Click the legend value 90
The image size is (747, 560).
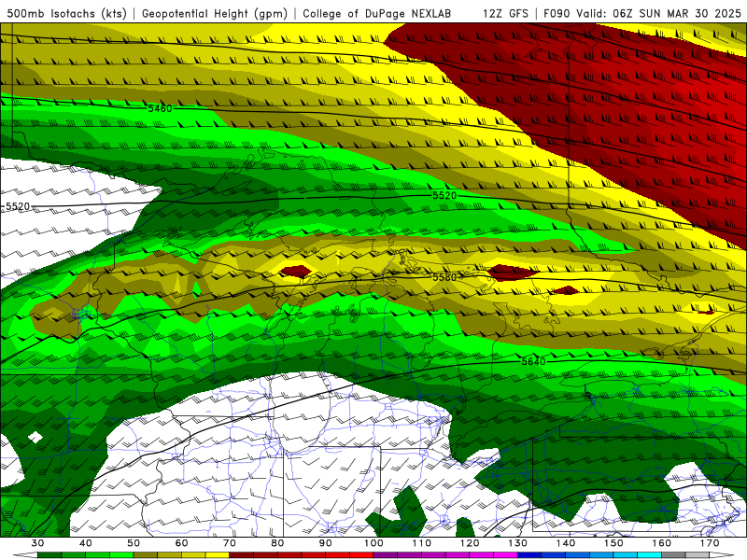point(325,543)
